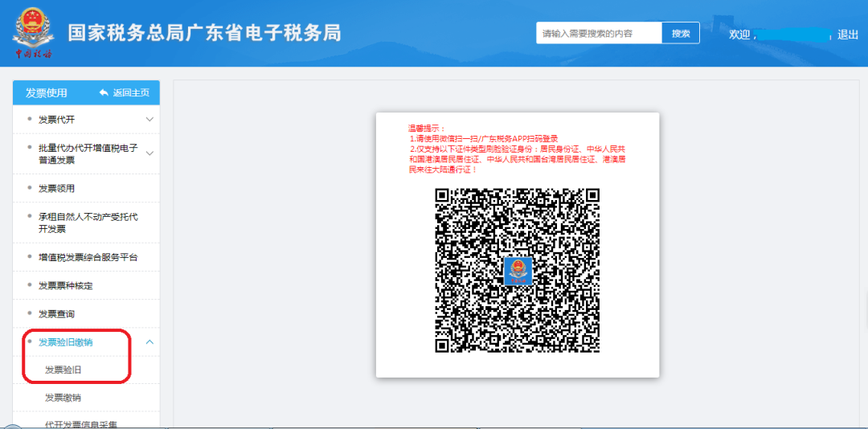Click the QR code login image
This screenshot has height=429, width=868.
tap(517, 270)
